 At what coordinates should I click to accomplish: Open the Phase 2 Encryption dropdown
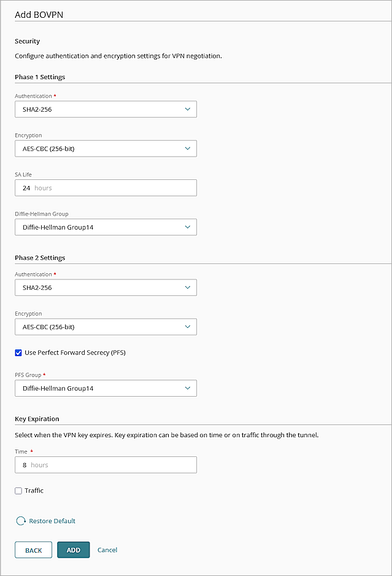(106, 327)
